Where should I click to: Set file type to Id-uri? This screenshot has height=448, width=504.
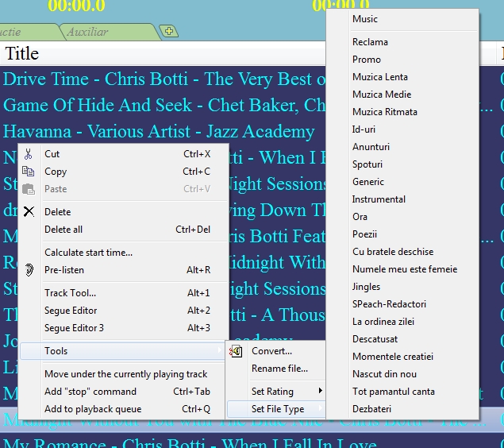[402, 129]
